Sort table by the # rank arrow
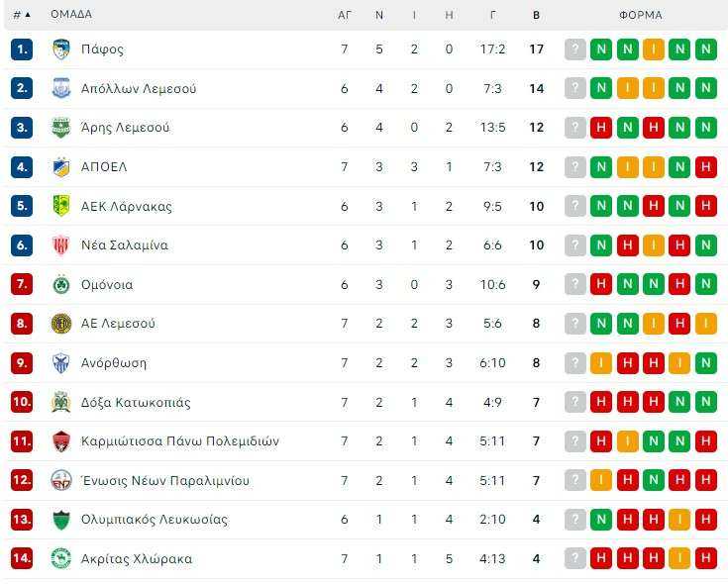The width and height of the screenshot is (728, 584). click(22, 15)
